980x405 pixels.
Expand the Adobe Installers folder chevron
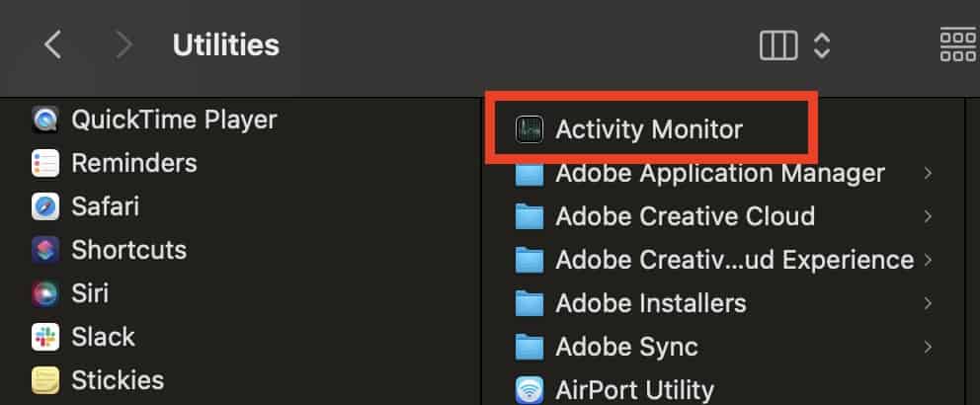[928, 303]
